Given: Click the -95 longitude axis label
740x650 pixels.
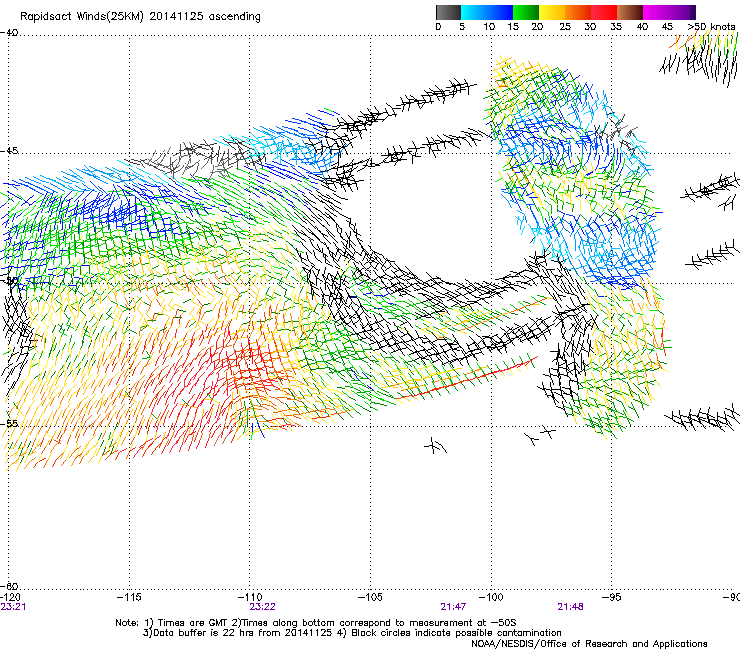Looking at the screenshot, I should [612, 597].
